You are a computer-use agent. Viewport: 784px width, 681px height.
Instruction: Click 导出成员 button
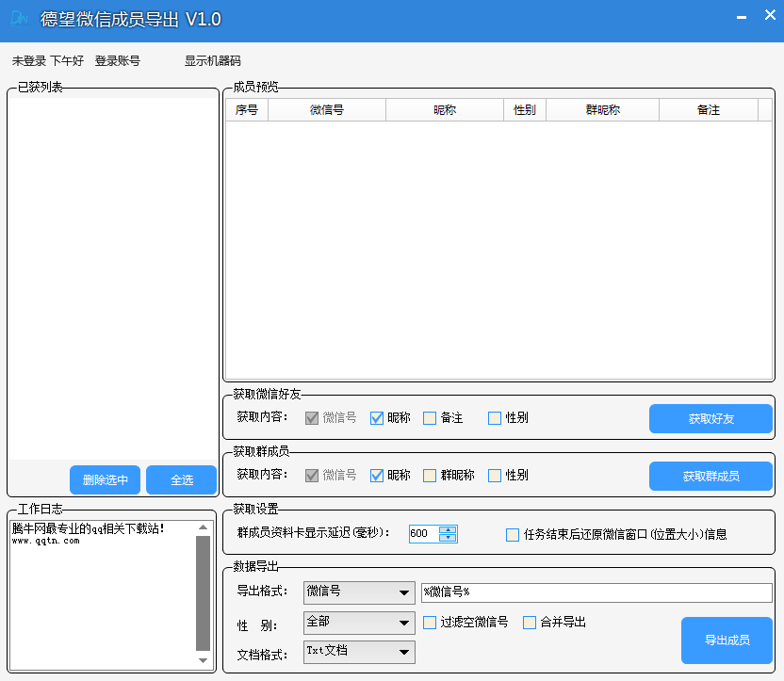click(x=727, y=640)
